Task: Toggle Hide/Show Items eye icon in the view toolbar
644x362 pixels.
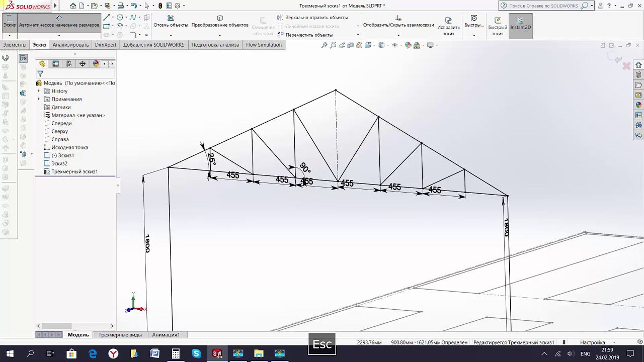Action: (x=394, y=45)
